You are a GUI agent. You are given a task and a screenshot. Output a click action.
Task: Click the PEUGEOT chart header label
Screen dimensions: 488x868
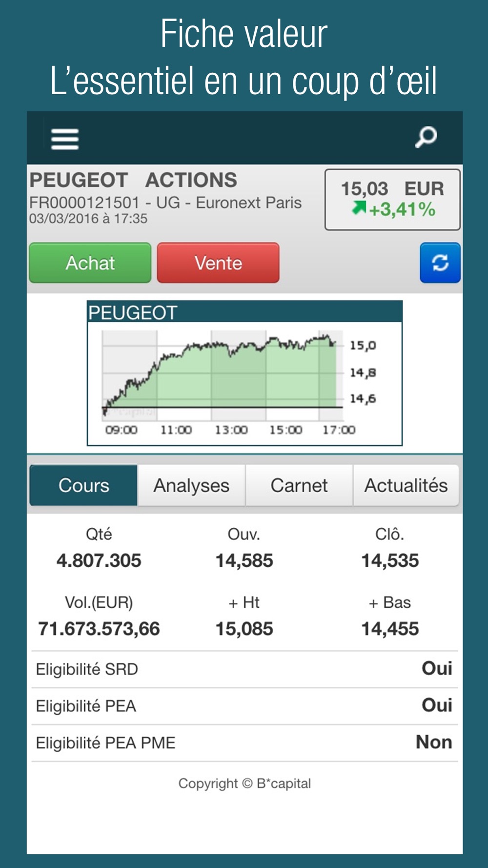[132, 312]
